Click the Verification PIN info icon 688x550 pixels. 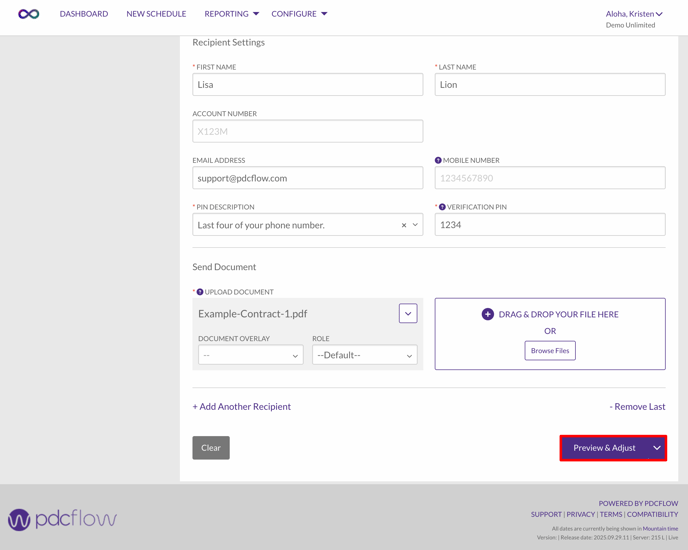point(442,207)
